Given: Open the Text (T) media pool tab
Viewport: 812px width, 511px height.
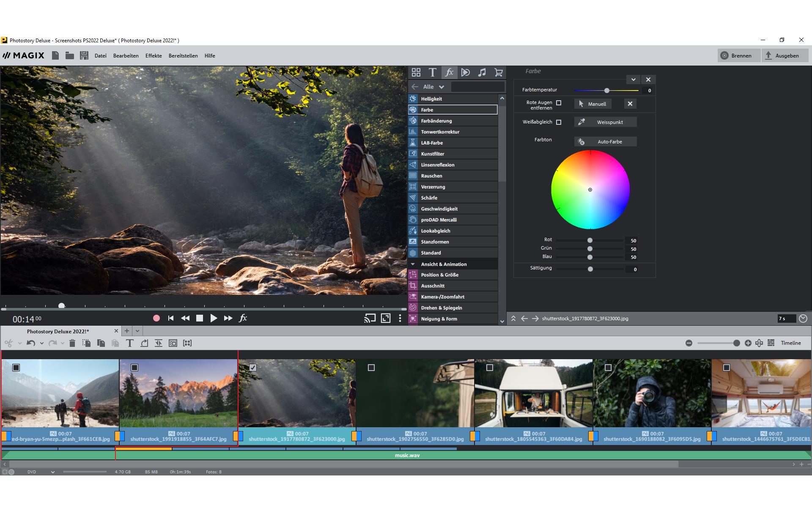Looking at the screenshot, I should [x=432, y=72].
